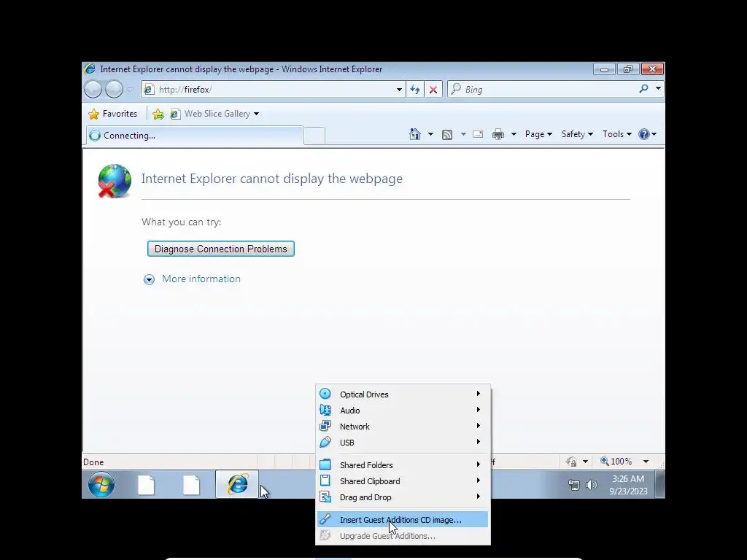
Task: Click the More information link text
Action: tap(201, 279)
